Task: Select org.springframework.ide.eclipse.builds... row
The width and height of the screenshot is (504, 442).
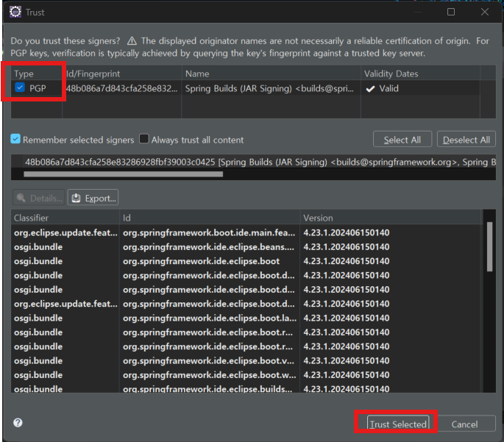Action: (247, 388)
